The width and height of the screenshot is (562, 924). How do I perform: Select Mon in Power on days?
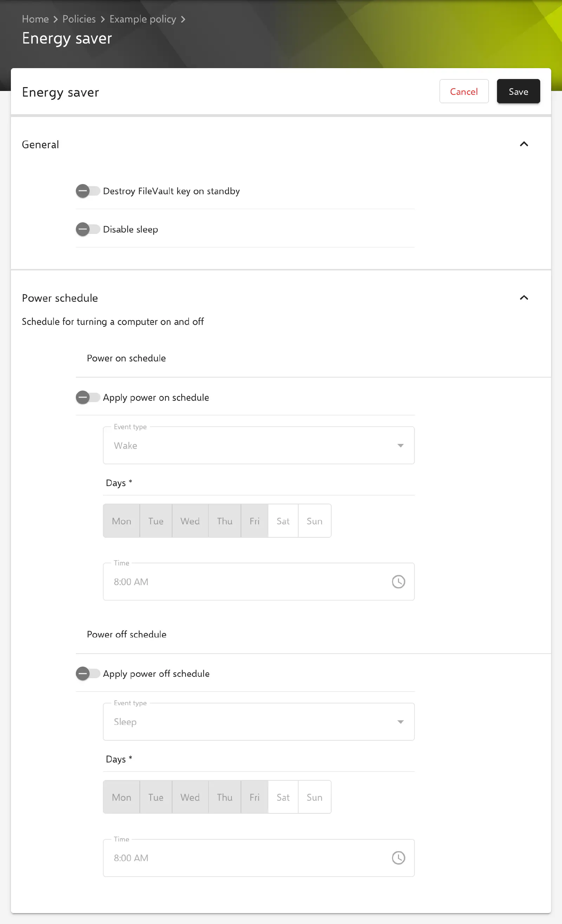122,521
